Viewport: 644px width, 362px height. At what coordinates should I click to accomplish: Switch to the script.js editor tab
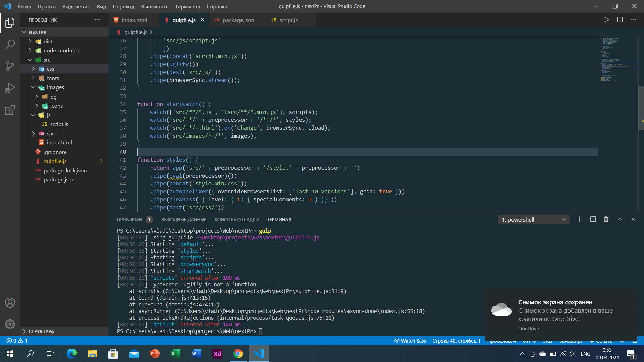tap(288, 20)
